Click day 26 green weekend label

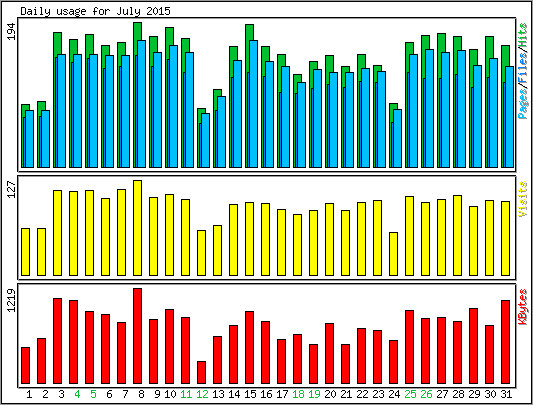(426, 394)
